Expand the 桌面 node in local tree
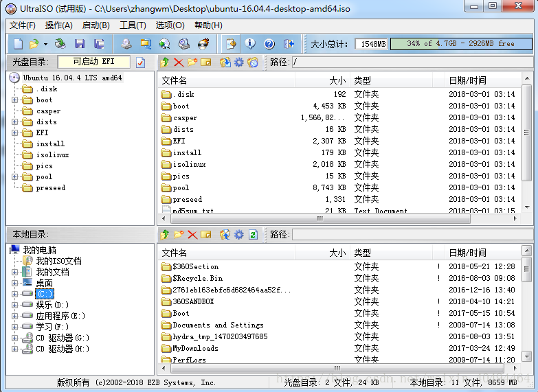538x392 pixels. [x=14, y=283]
